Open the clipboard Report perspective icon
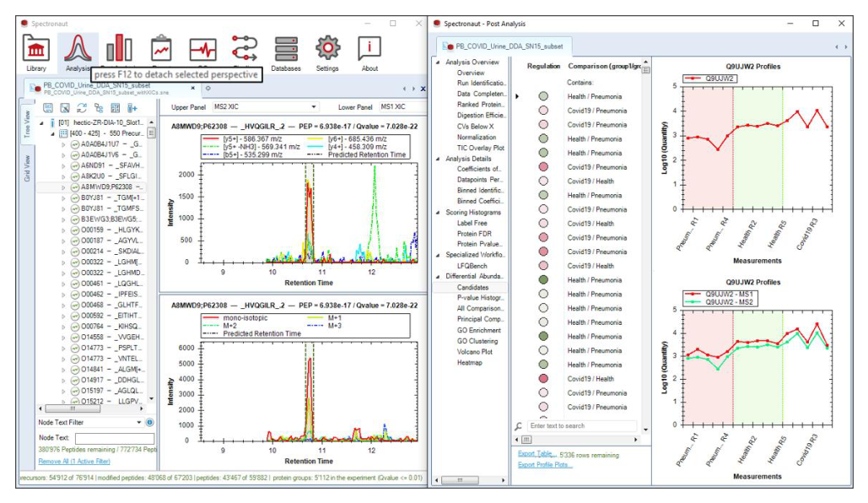The image size is (868, 503). (x=161, y=49)
